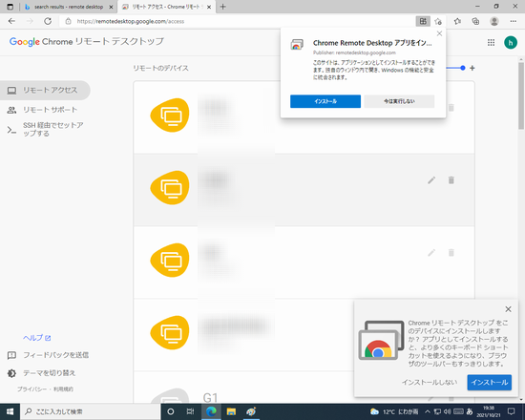Show hidden system tray icons
Screen dimensions: 525x420
pos(428,411)
